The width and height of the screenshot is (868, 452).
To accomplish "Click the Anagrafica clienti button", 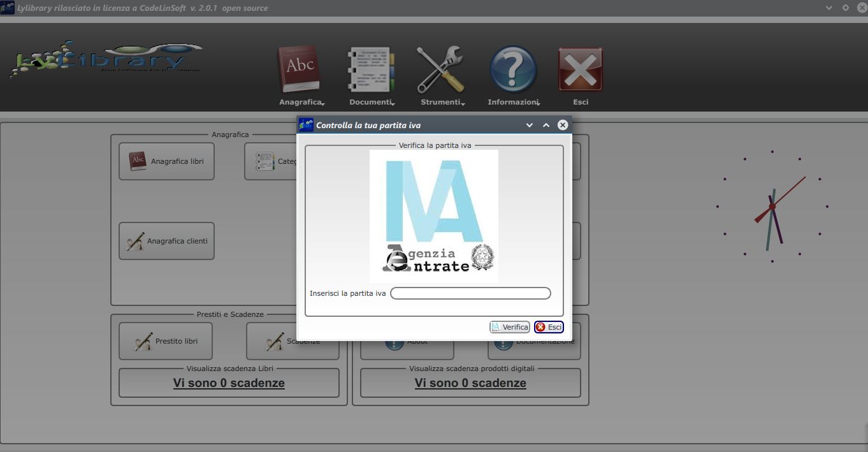I will pos(166,241).
